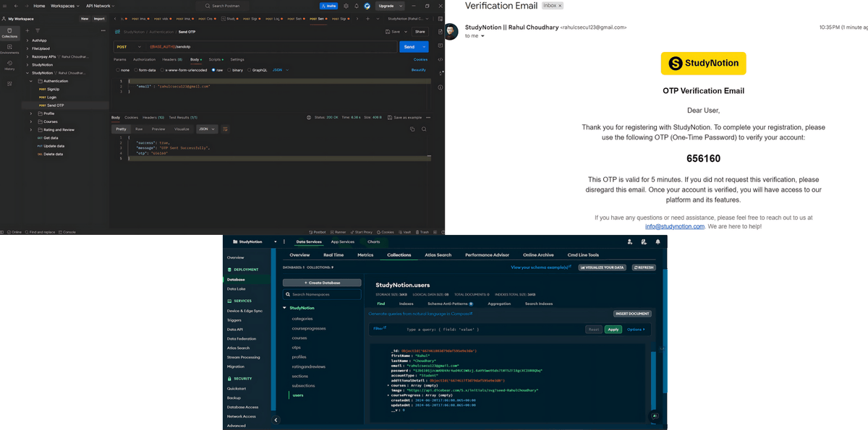Switch to the Params request tab

119,59
